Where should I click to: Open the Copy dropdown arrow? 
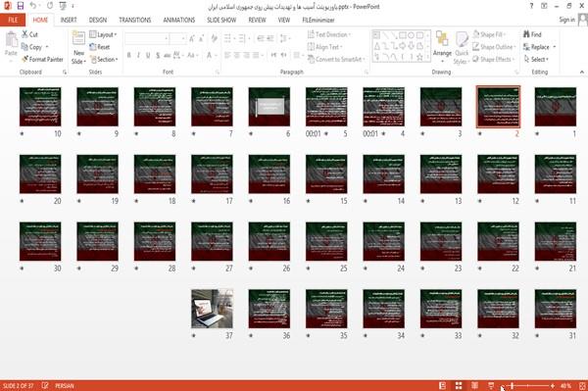point(47,47)
